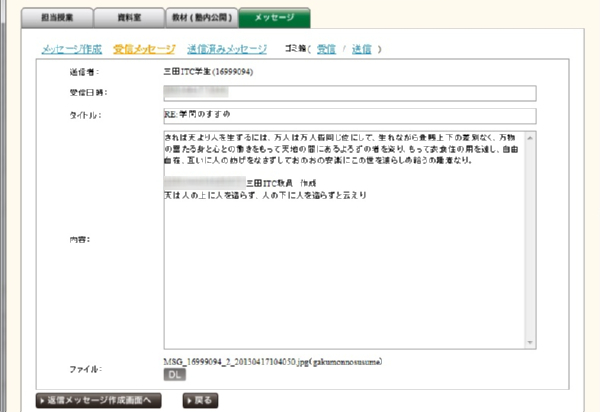
Task: Open the メッセージ作成 link
Action: tap(73, 49)
